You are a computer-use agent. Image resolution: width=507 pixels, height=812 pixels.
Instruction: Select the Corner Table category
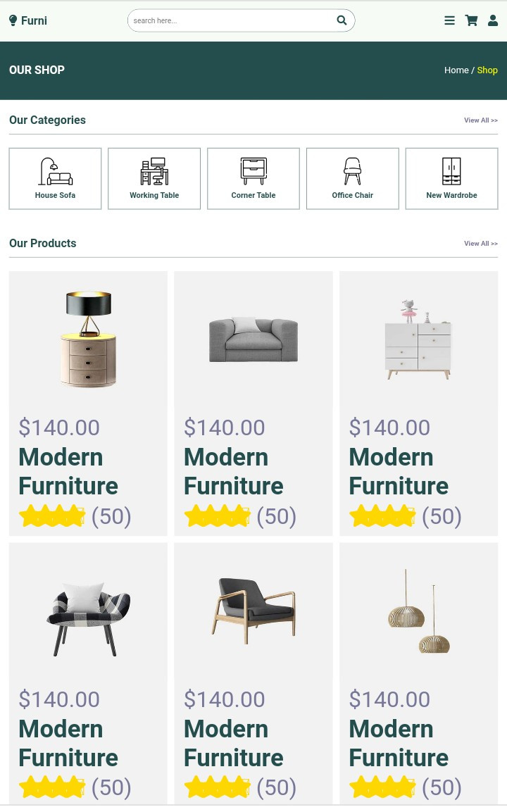(254, 178)
